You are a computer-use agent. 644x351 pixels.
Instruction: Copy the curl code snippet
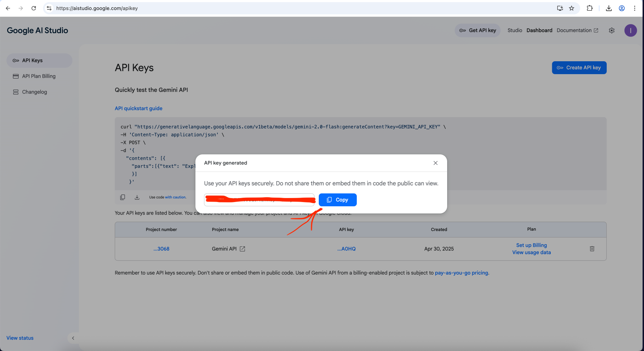[x=123, y=197]
